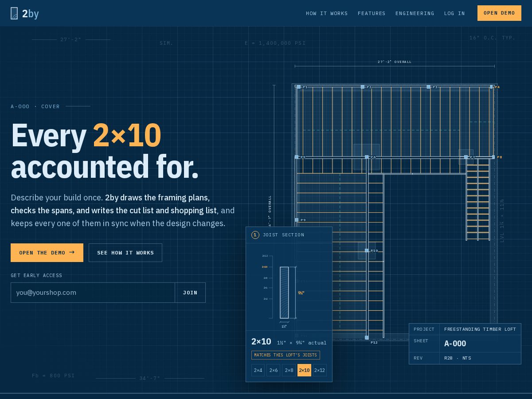This screenshot has width=532, height=399.
Task: Click the 27'-2" Overall dimension label
Action: [x=395, y=62]
